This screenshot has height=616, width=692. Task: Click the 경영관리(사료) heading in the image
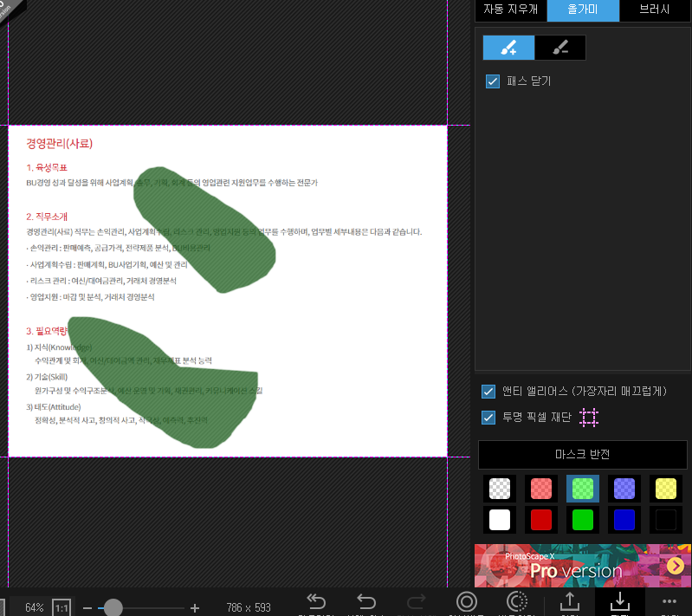pos(60,144)
